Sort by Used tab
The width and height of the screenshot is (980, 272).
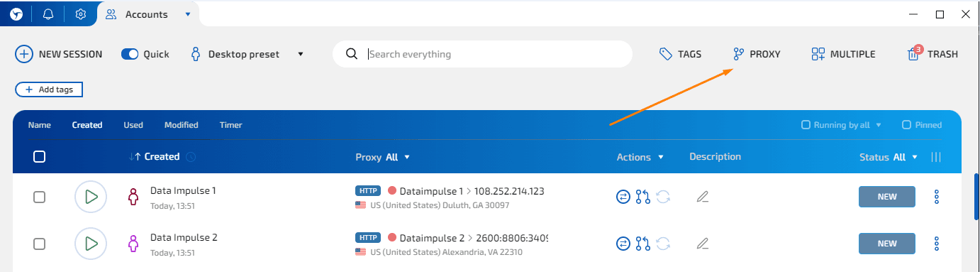pos(133,125)
